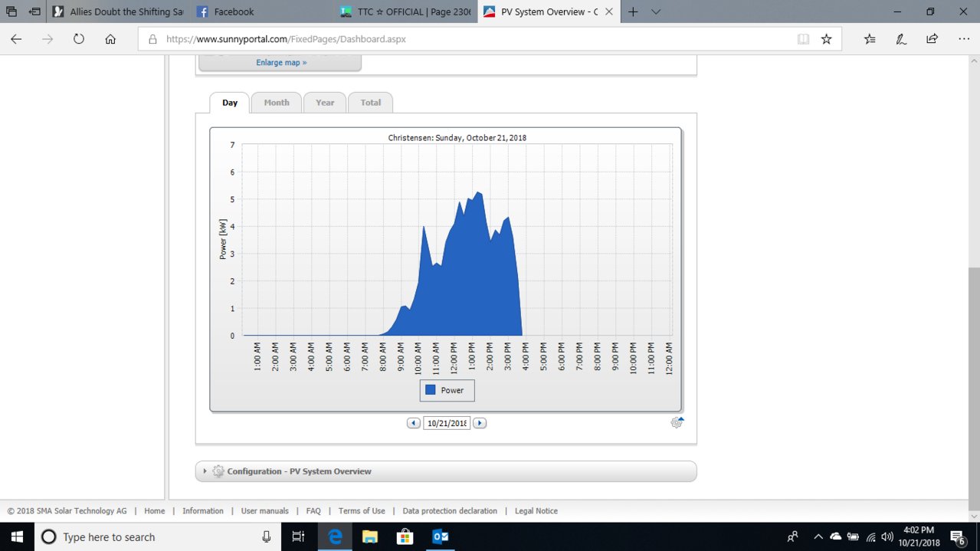Screen dimensions: 980x551
Task: Open Outlook from taskbar
Action: 441,537
